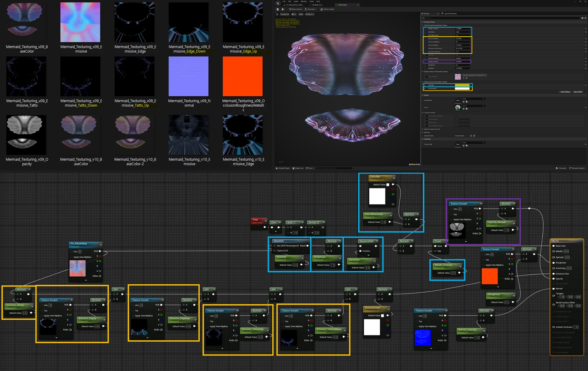Image resolution: width=588 pixels, height=371 pixels.
Task: Toggle the ColorMix vector parameter checkbox
Action: point(427,85)
